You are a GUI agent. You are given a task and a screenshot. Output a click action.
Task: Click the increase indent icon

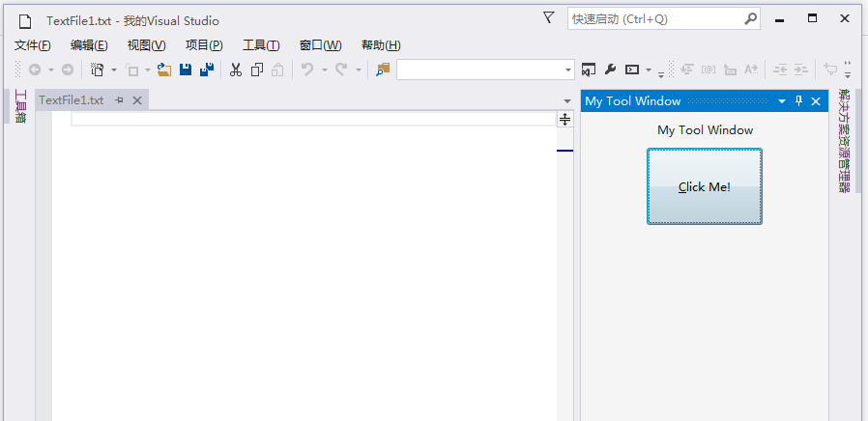coord(801,70)
